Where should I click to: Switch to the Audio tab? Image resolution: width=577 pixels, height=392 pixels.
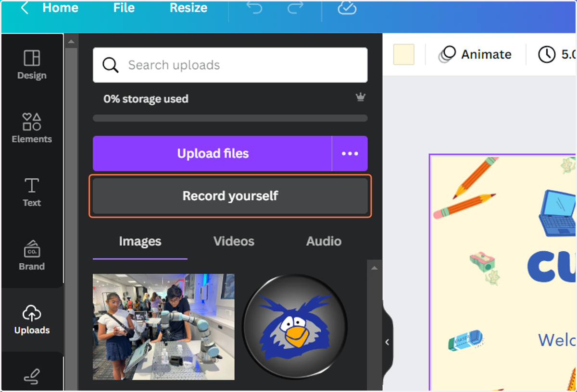point(324,241)
